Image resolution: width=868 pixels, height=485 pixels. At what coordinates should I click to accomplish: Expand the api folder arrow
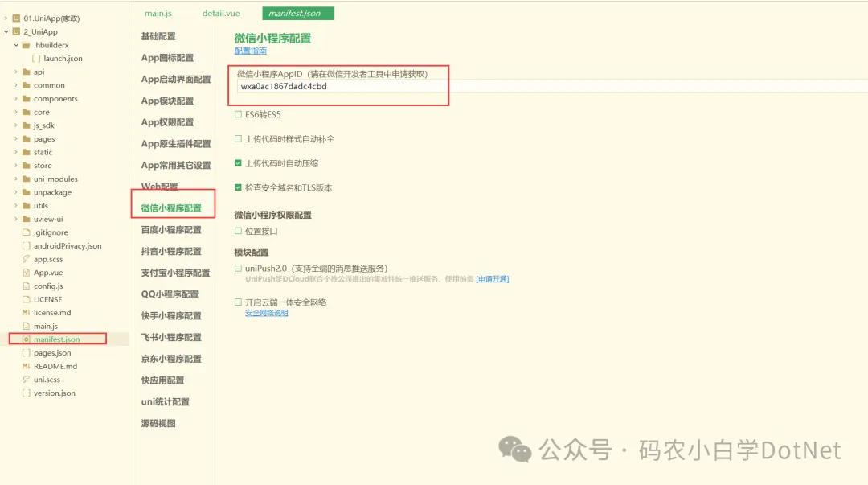coord(16,72)
